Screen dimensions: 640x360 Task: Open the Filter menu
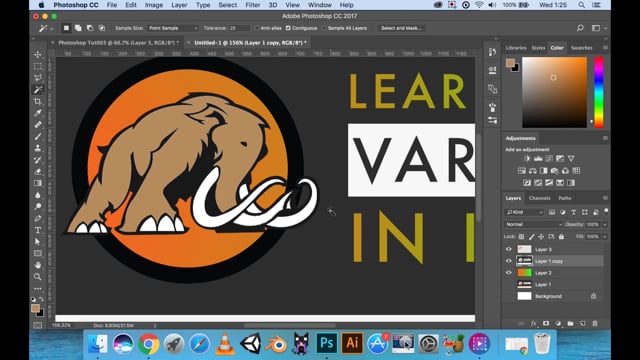[x=253, y=5]
